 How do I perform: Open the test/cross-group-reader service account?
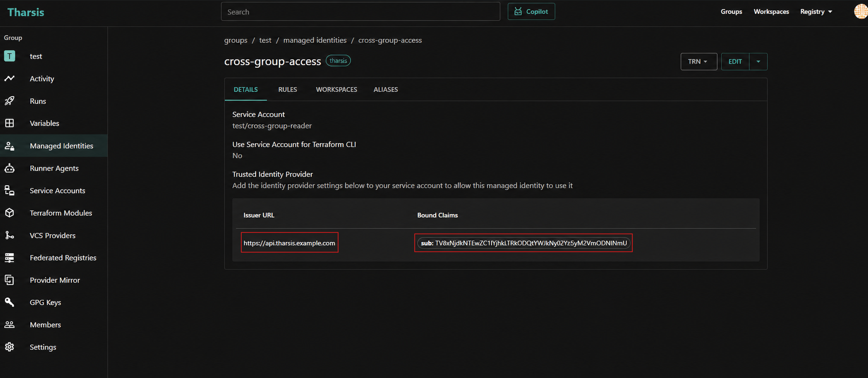(272, 126)
